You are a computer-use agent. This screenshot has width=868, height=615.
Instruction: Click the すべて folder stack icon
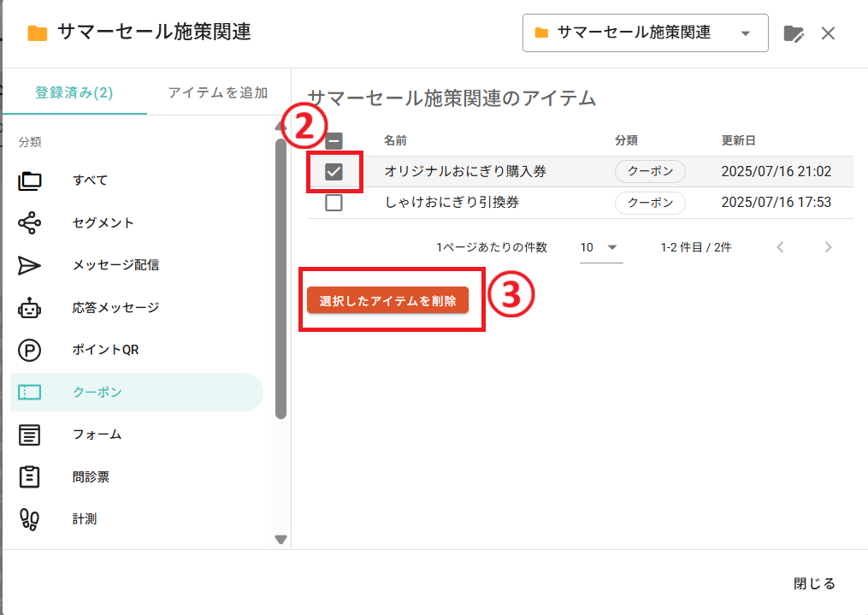pyautogui.click(x=30, y=180)
